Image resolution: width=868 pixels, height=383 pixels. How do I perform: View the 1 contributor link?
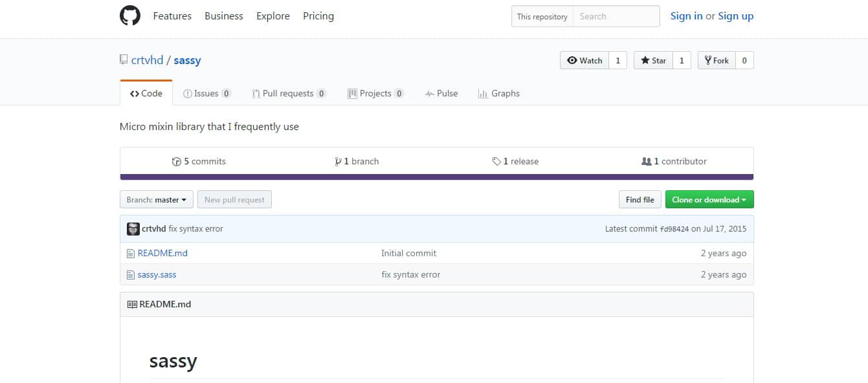(674, 161)
